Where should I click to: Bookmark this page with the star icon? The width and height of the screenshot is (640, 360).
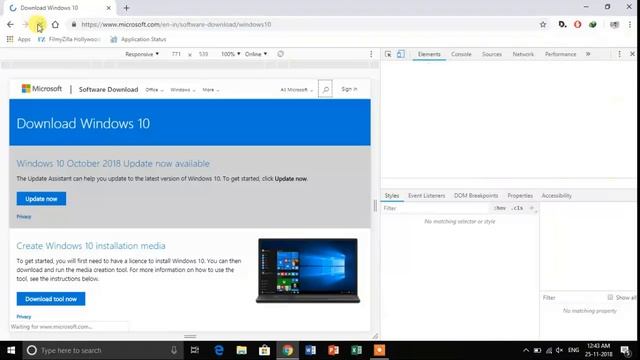[x=543, y=24]
